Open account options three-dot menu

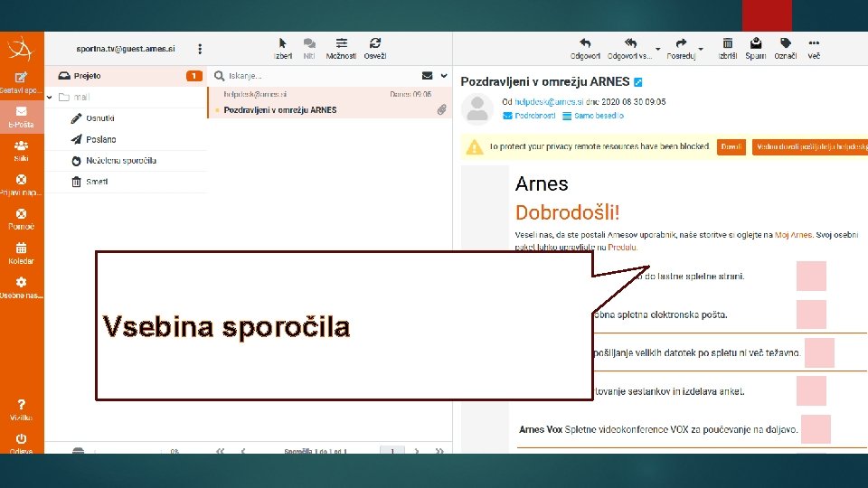click(200, 49)
